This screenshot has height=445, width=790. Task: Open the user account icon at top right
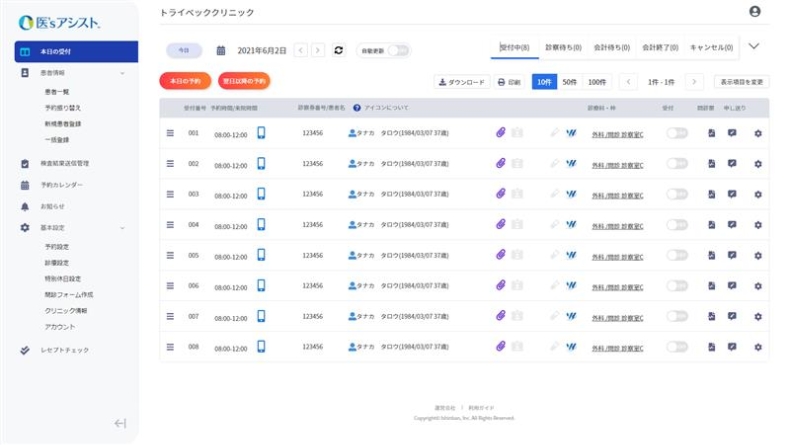click(x=754, y=12)
